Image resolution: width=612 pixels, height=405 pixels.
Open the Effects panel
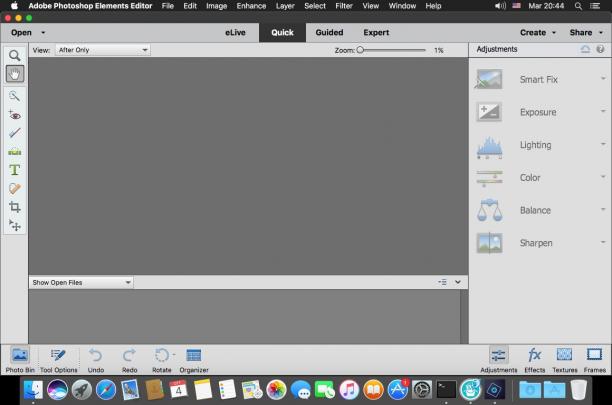534,360
